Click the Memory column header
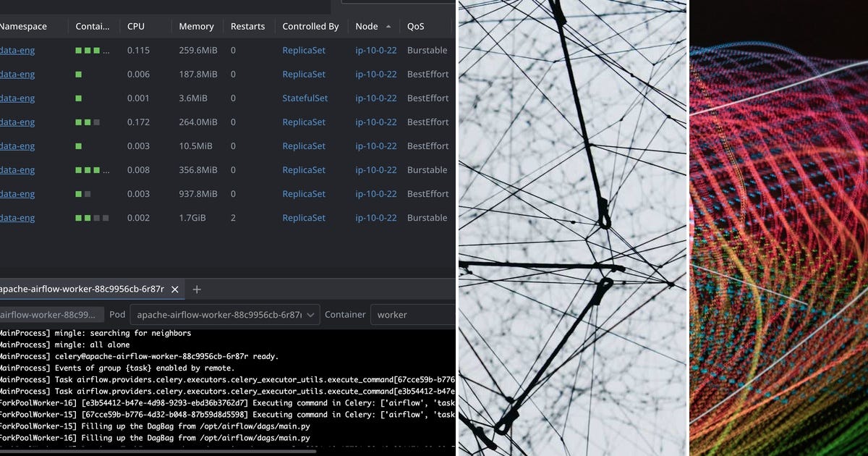The width and height of the screenshot is (868, 456). click(195, 26)
